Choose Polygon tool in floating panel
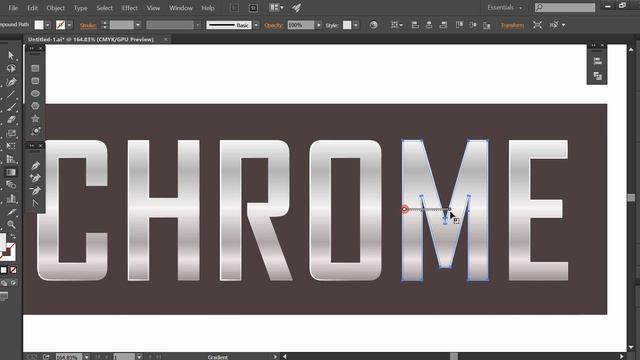The image size is (640, 360). pos(35,106)
